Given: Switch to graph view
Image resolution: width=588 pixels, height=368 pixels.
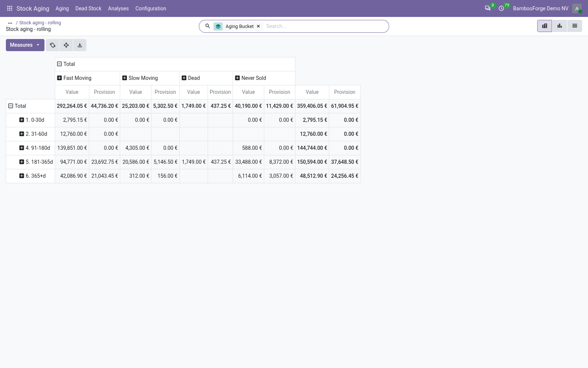Looking at the screenshot, I should tap(560, 26).
